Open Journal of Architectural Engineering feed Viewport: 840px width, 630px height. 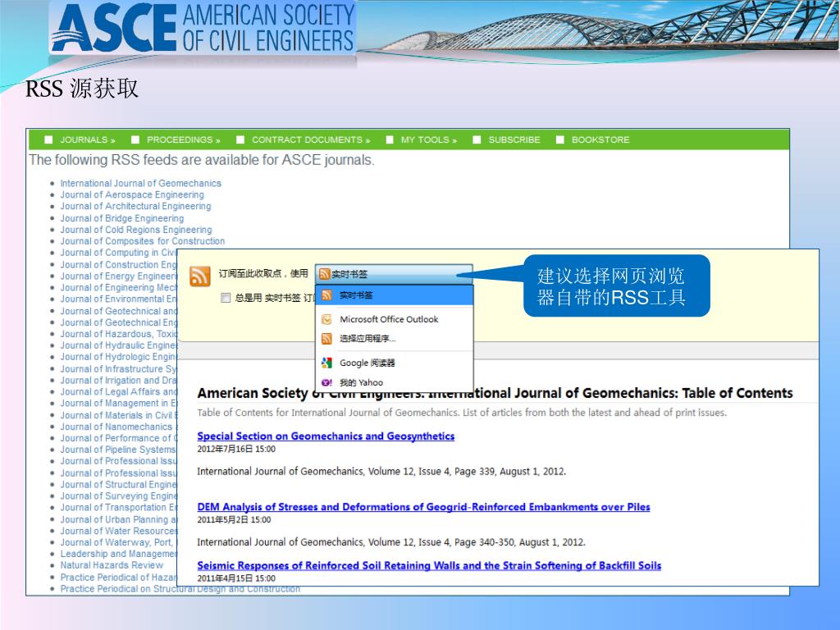(135, 206)
